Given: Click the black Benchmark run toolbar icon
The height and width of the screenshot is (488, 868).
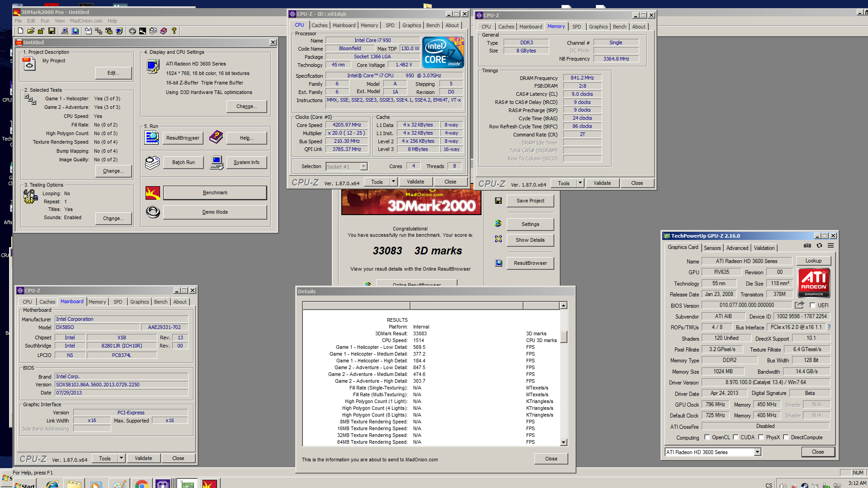Looking at the screenshot, I should [142, 31].
